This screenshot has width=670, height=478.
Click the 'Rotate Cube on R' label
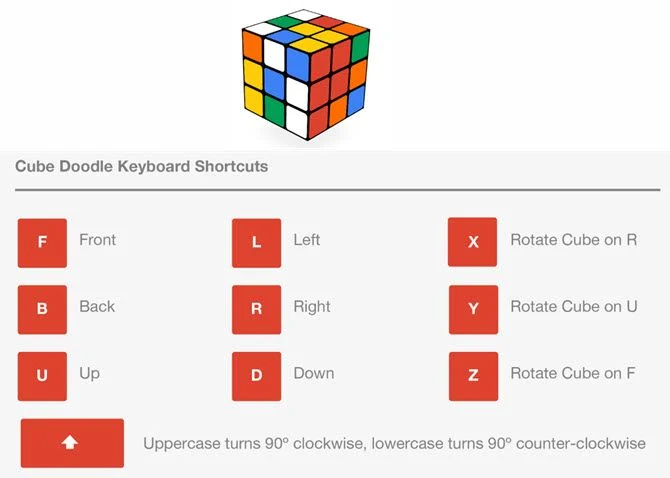coord(574,240)
